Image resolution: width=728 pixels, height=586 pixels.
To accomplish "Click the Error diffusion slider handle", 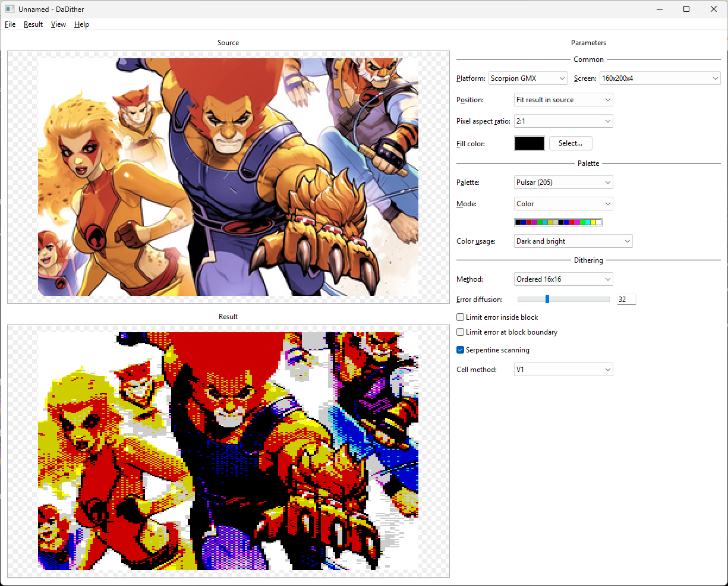I will (x=547, y=299).
